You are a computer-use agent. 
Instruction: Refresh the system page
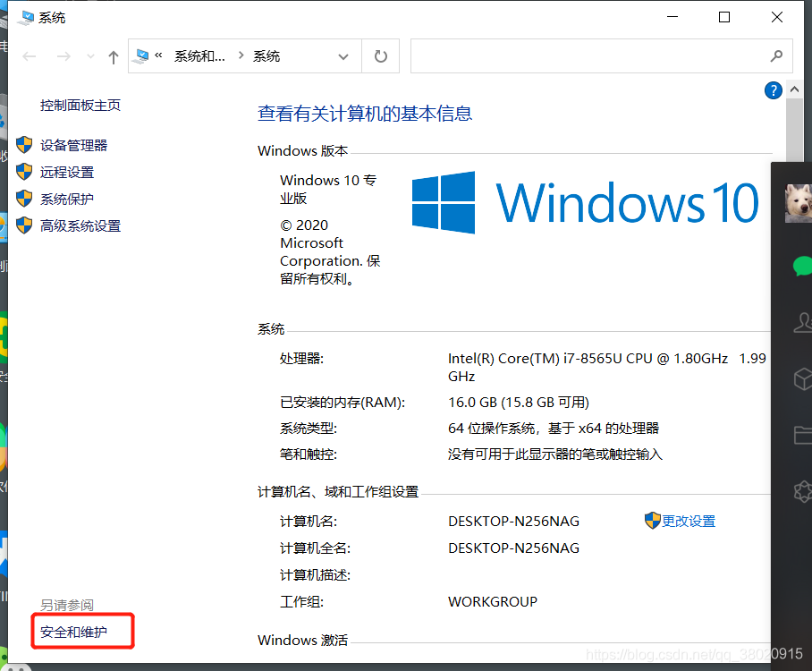tap(381, 56)
